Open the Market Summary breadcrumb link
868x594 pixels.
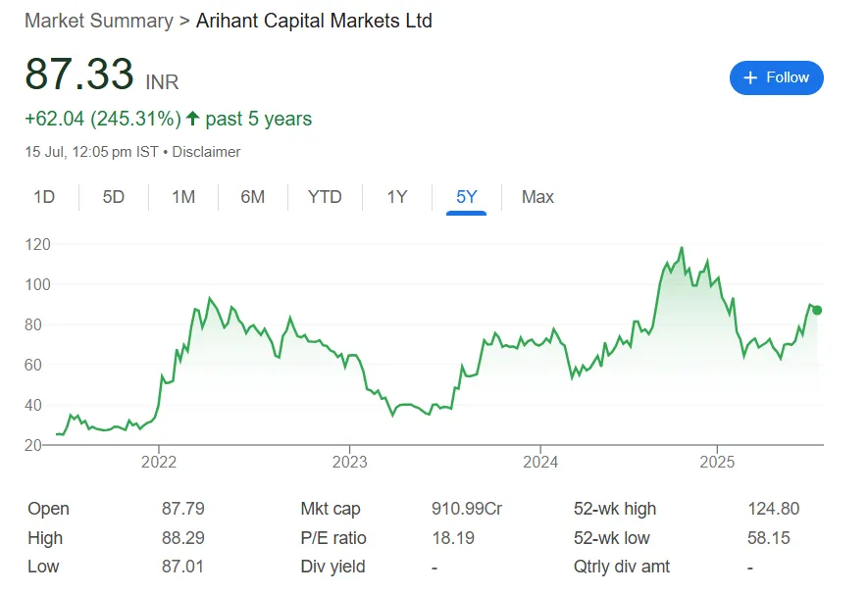click(99, 21)
